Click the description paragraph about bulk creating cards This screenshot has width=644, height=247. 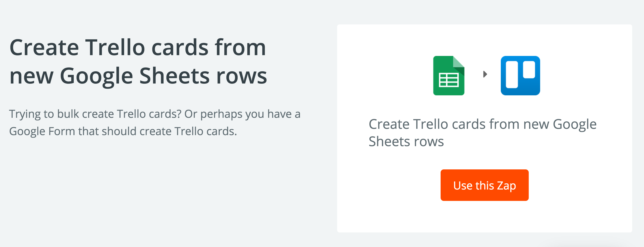(x=154, y=122)
